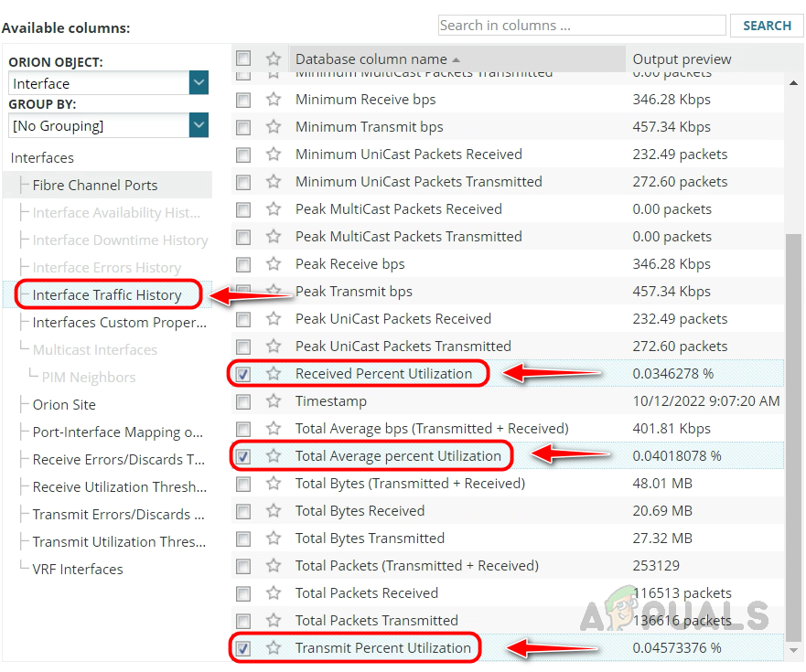The image size is (806, 672).
Task: Click the scrollbar down arrow
Action: click(794, 650)
